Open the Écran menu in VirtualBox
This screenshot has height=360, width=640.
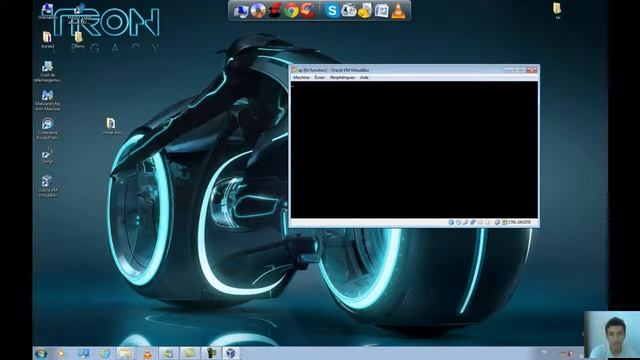320,77
